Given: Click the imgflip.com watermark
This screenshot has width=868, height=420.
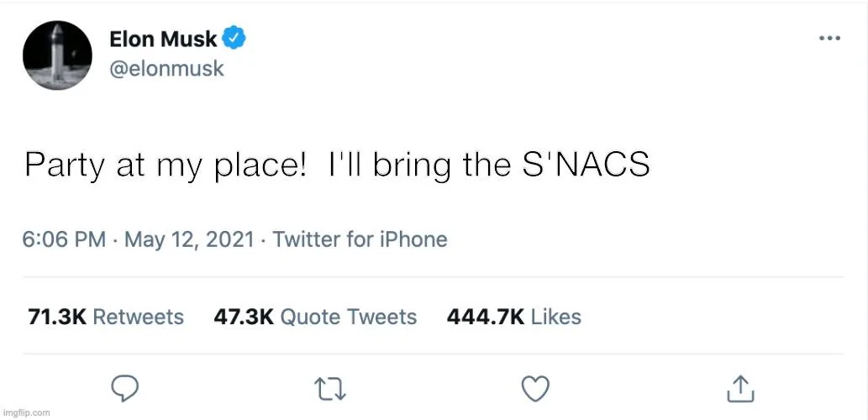Looking at the screenshot, I should (25, 412).
